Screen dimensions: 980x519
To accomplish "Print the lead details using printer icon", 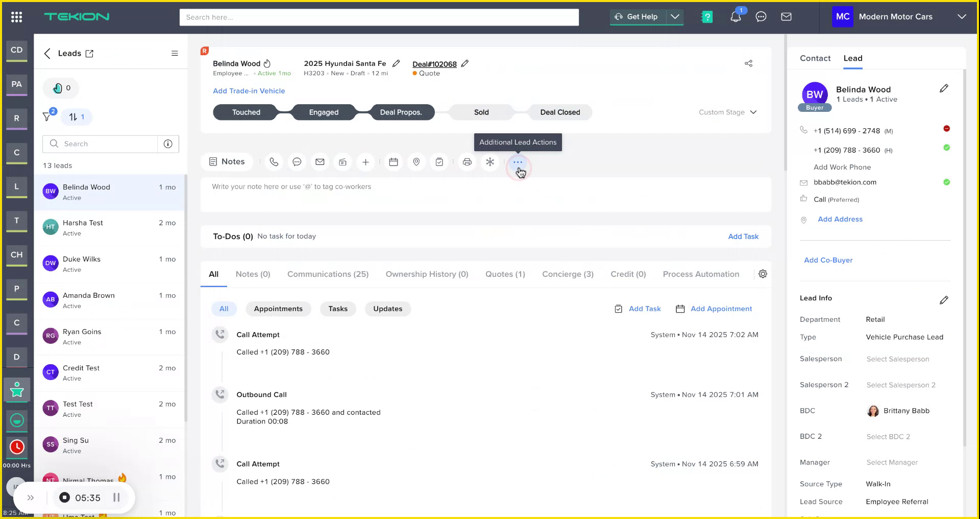I will click(x=467, y=162).
